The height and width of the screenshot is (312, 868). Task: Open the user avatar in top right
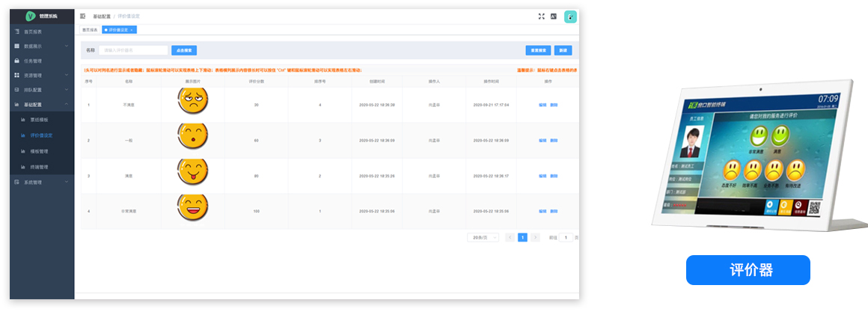click(570, 16)
